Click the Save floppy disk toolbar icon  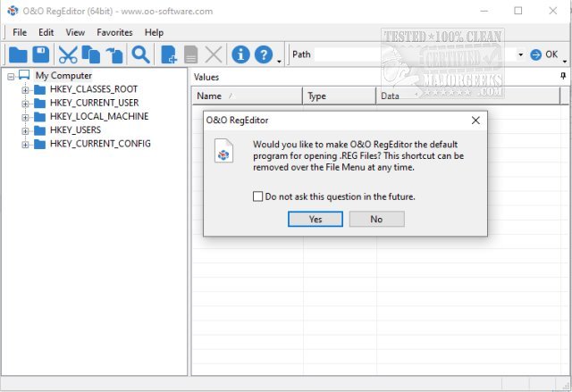[x=41, y=54]
